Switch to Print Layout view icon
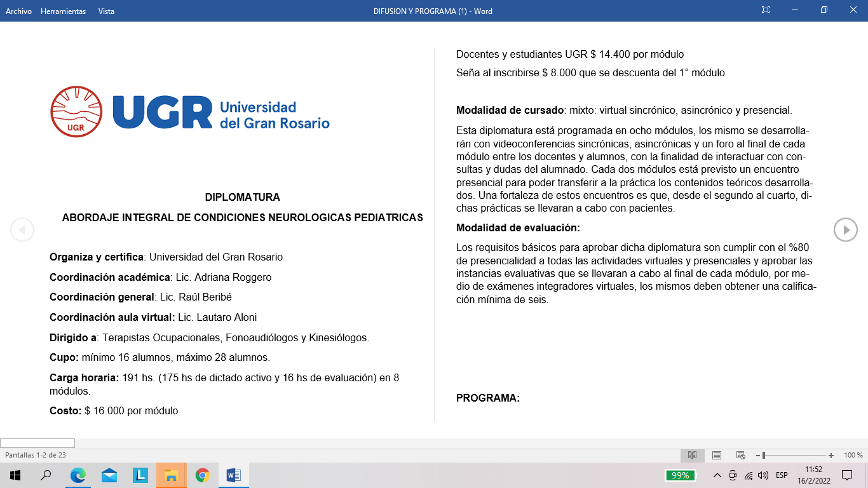868x488 pixels. (x=717, y=455)
